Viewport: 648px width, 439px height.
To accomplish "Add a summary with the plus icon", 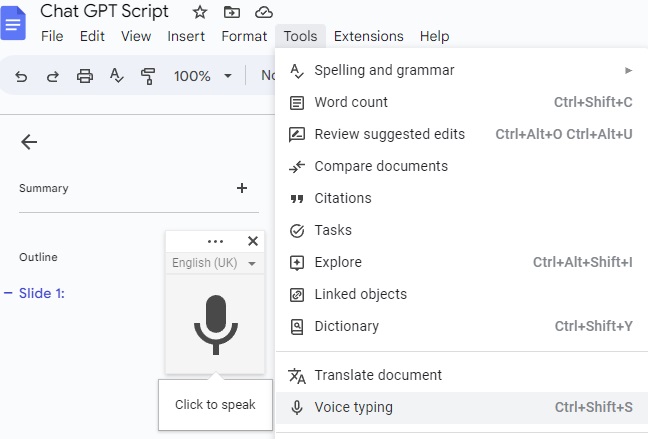I will click(x=241, y=188).
